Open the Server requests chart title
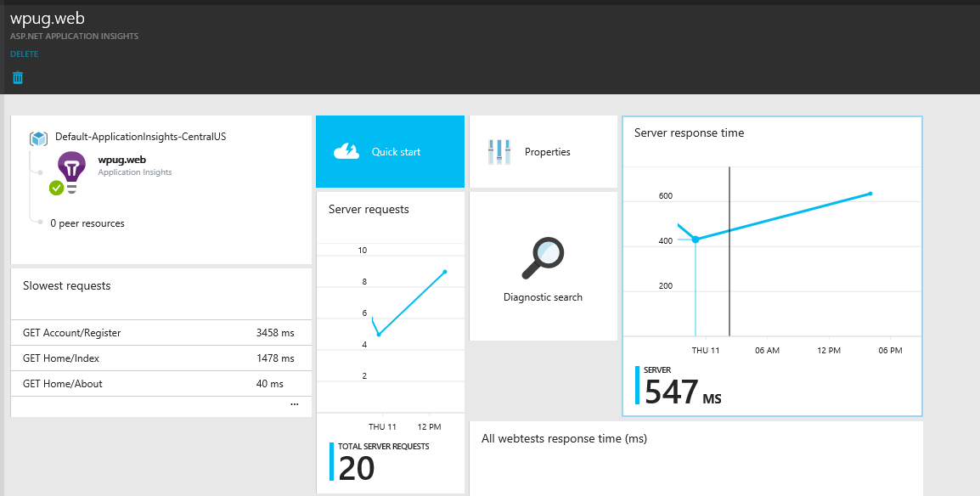Image resolution: width=980 pixels, height=496 pixels. click(369, 209)
